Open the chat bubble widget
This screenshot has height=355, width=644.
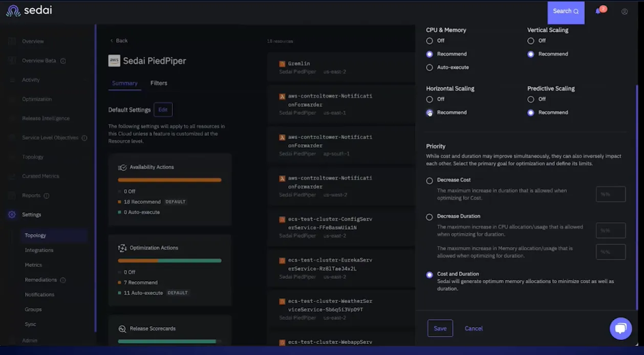[x=620, y=328]
